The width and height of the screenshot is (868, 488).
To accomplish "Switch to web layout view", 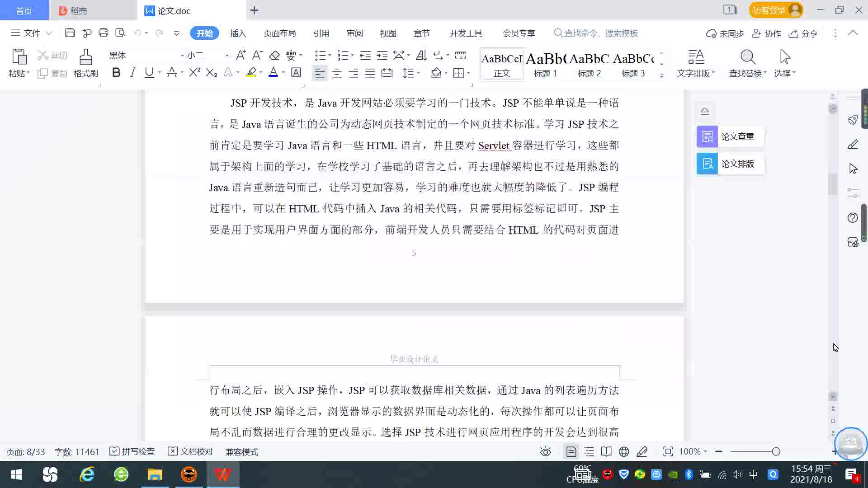I will (x=624, y=451).
